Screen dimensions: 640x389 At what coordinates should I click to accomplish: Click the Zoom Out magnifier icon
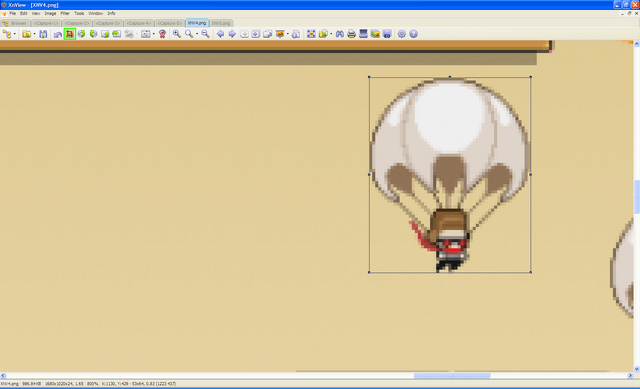click(205, 34)
